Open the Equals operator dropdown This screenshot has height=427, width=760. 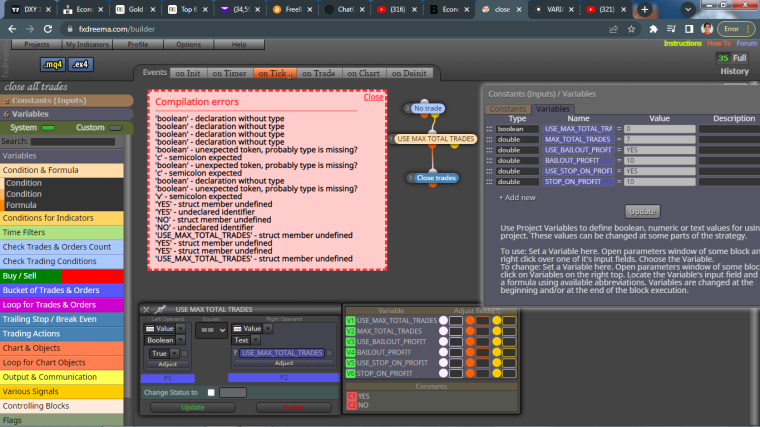pyautogui.click(x=211, y=330)
